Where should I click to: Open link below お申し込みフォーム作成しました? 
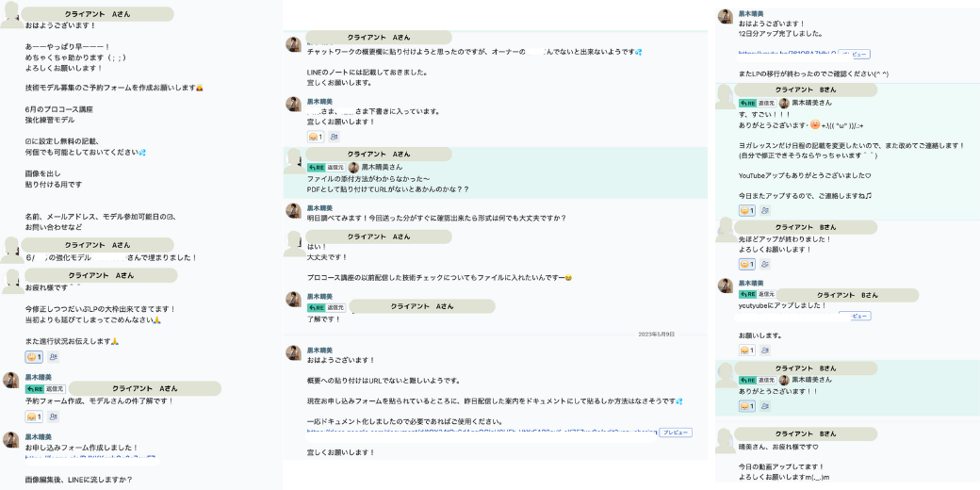pos(90,459)
